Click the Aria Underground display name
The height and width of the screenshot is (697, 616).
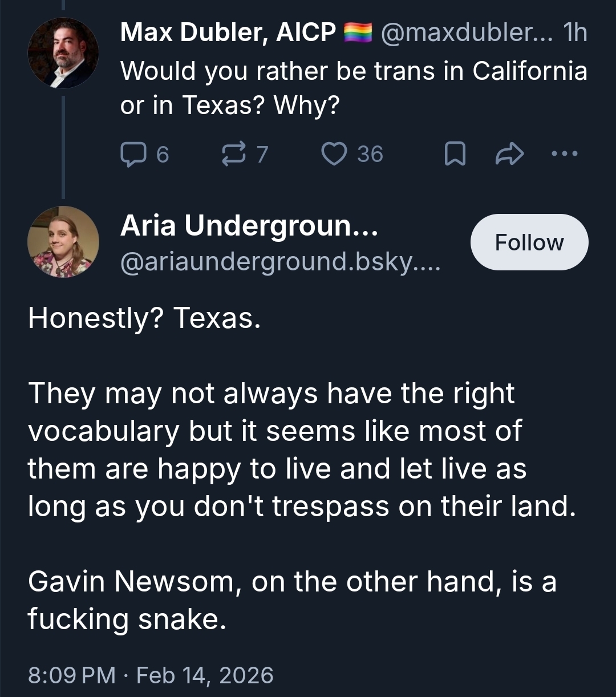[249, 226]
